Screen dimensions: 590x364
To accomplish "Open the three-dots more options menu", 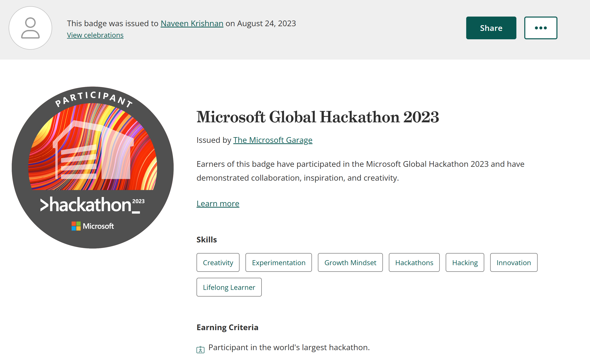I will tap(541, 28).
